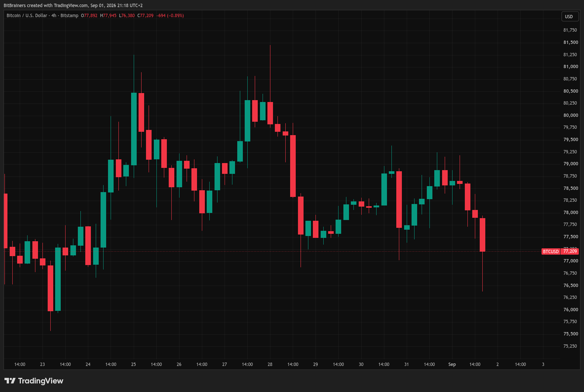Click the open value O77,892
Viewport: 584px width, 392px height.
(x=89, y=16)
